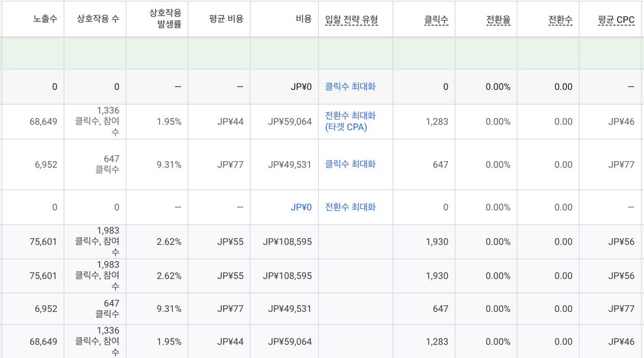Sort by the 비용 column header

click(x=304, y=19)
